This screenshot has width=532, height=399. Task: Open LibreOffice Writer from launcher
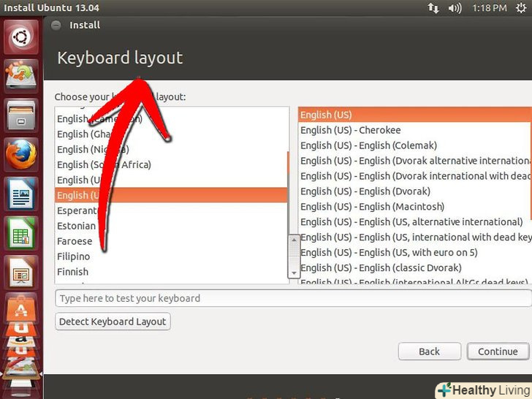[x=21, y=194]
